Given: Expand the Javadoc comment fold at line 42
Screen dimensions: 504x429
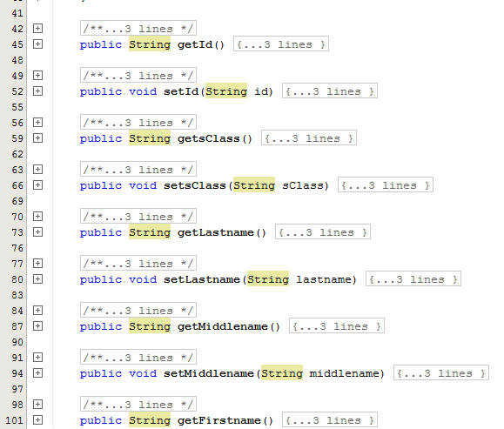Looking at the screenshot, I should 37,29.
